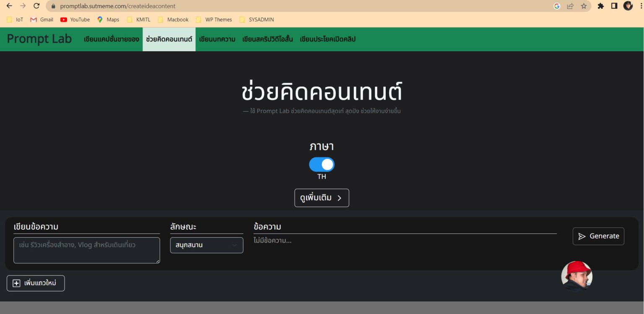The height and width of the screenshot is (314, 644).
Task: Click the browser back arrow
Action: pyautogui.click(x=9, y=6)
